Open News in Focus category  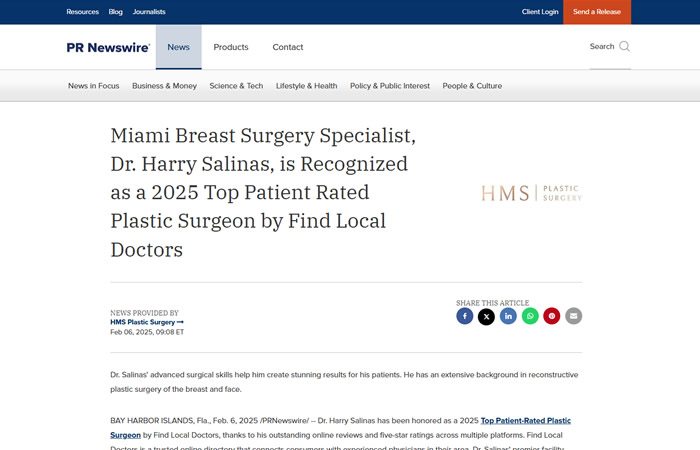(94, 86)
